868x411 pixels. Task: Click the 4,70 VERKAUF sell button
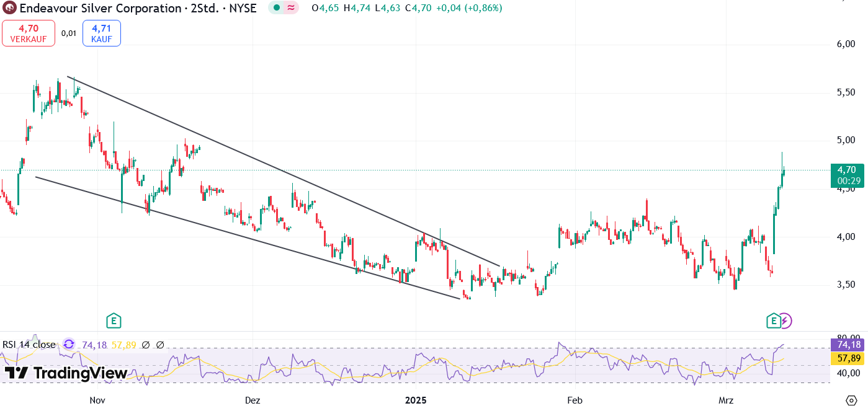[x=29, y=33]
